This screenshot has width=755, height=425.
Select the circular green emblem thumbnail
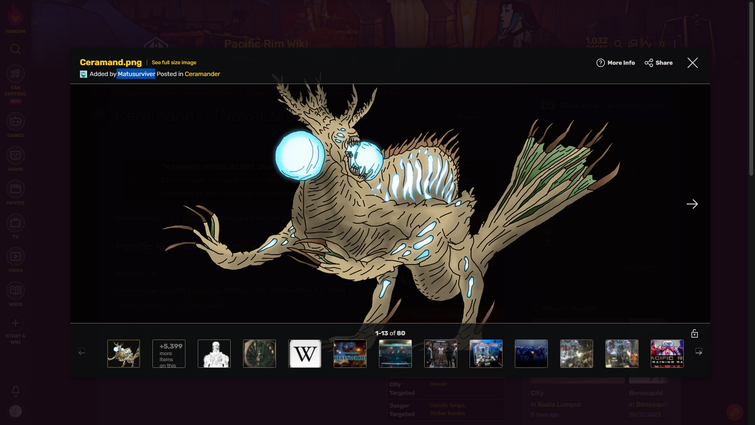[260, 354]
